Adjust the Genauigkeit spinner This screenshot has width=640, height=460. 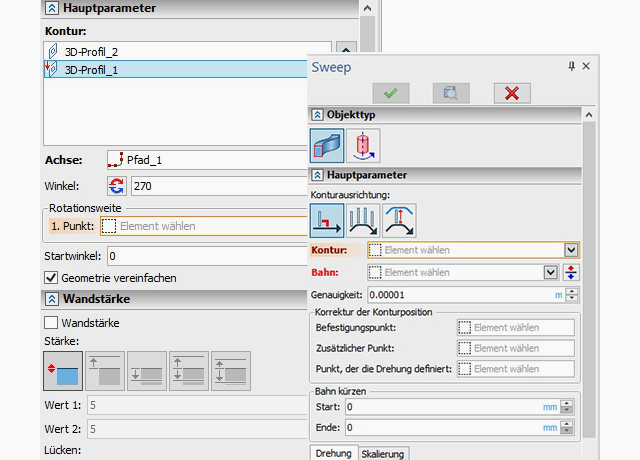(x=572, y=295)
